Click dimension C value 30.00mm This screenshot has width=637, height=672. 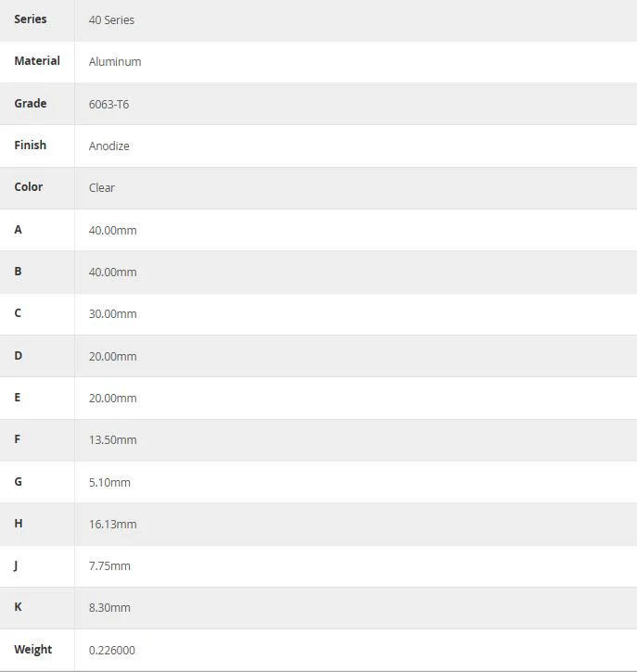click(113, 313)
